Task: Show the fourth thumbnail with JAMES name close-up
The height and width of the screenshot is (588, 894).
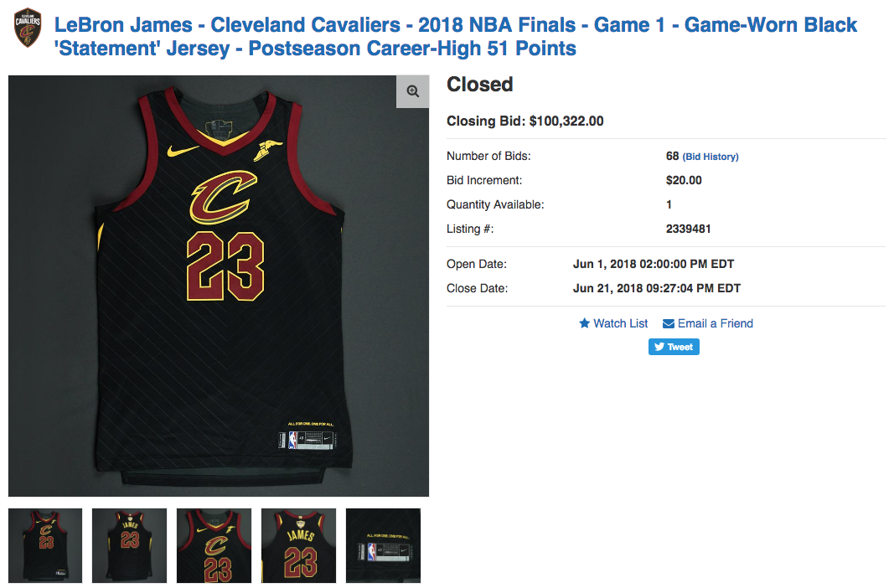Action: coord(299,545)
